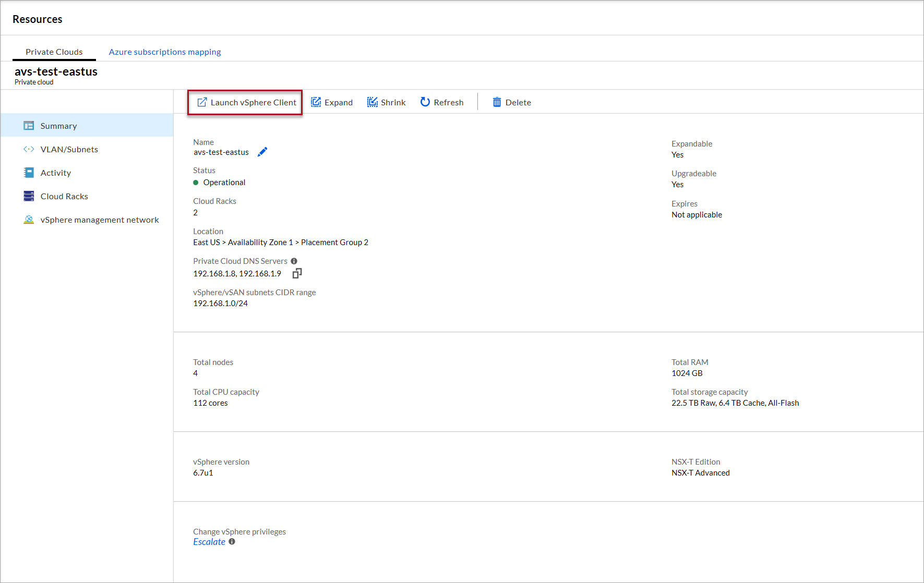Screen dimensions: 924x583
Task: Copy the Private Cloud DNS Servers addresses
Action: pyautogui.click(x=297, y=273)
